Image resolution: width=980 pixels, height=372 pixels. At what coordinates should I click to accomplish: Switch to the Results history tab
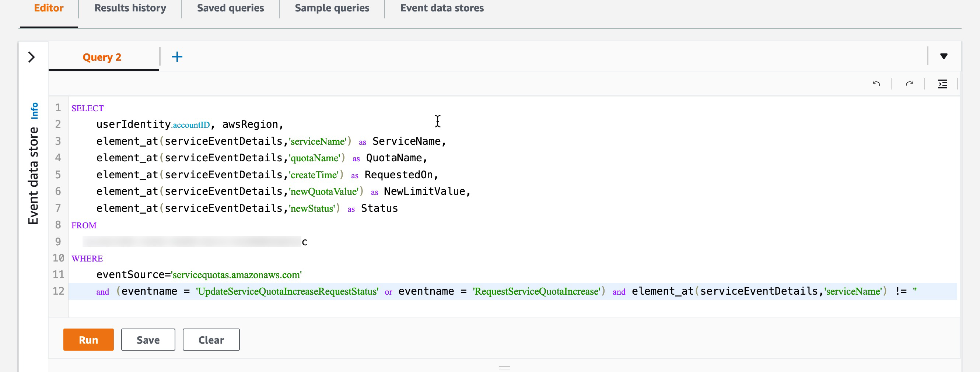(130, 8)
